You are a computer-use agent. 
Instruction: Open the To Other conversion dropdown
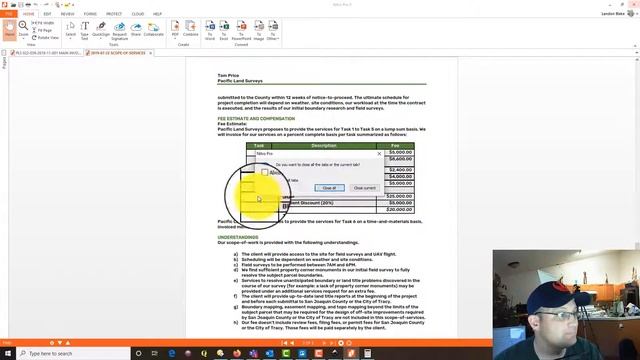point(273,30)
